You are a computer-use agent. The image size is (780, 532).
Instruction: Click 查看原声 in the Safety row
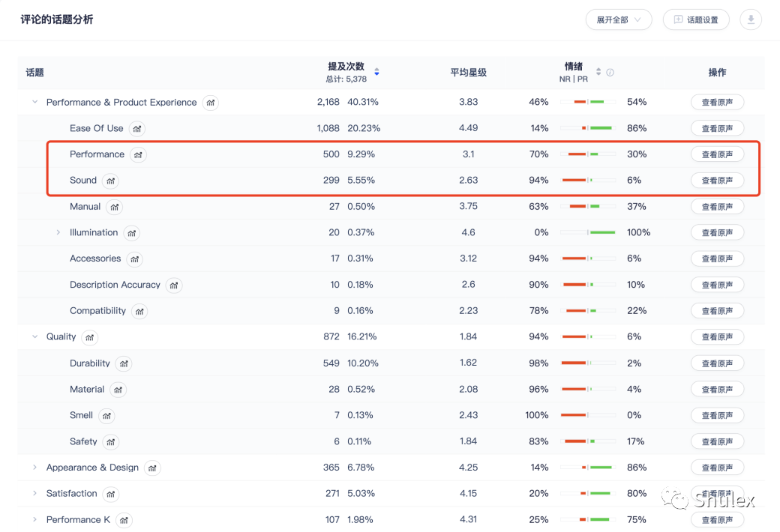pyautogui.click(x=717, y=441)
